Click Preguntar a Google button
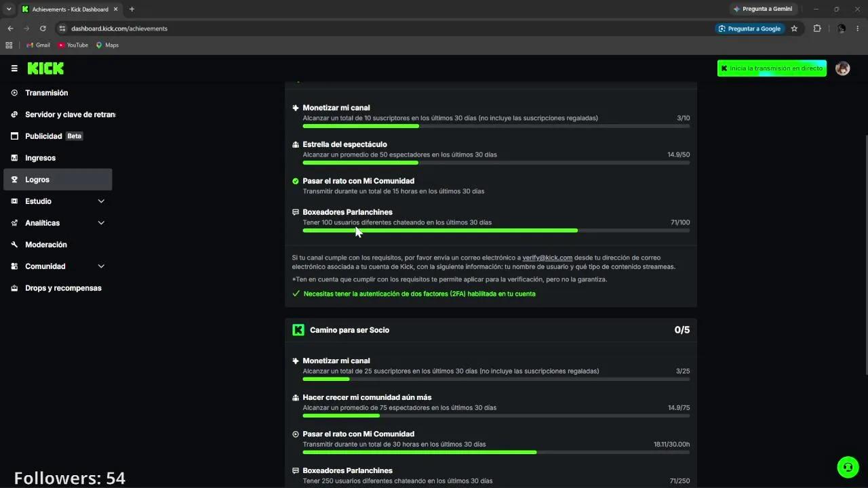Viewport: 868px width, 488px height. coord(750,28)
